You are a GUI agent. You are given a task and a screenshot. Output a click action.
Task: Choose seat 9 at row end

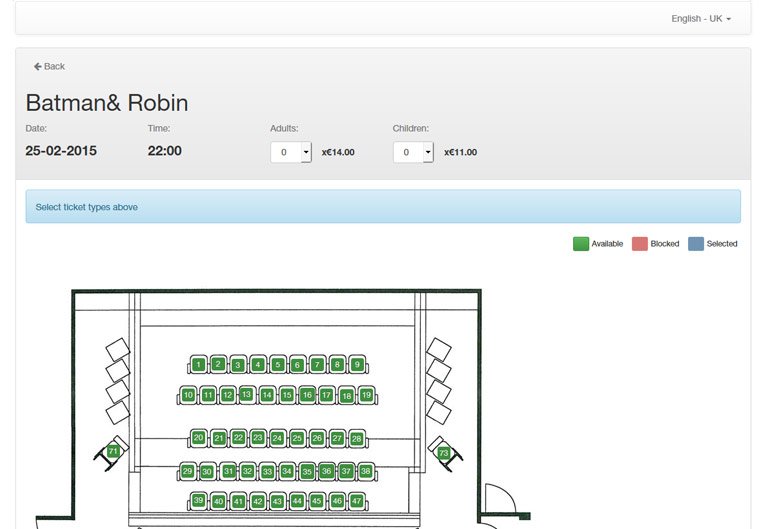357,364
